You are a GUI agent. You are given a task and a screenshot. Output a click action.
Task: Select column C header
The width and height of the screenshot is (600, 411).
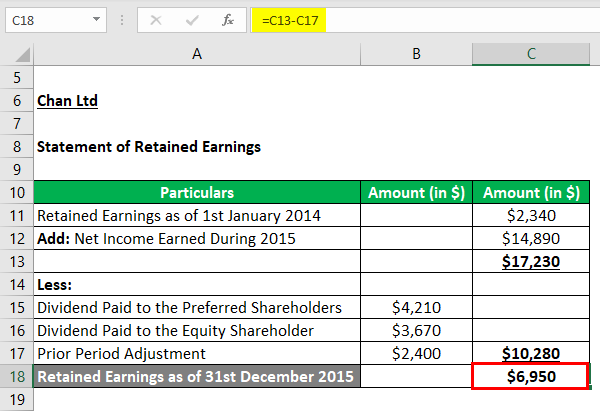point(531,54)
